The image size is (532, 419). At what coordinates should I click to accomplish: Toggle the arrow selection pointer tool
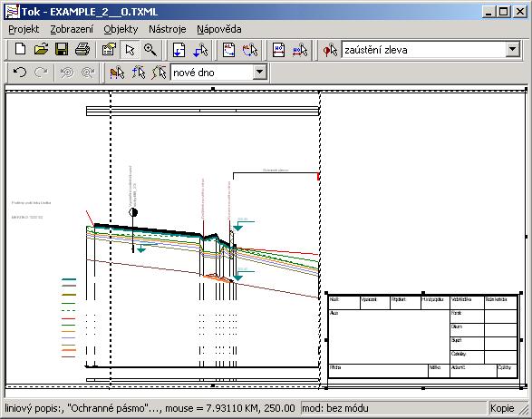pos(130,50)
